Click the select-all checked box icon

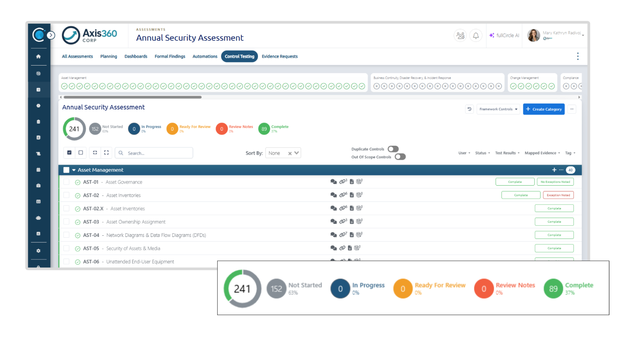(x=69, y=153)
